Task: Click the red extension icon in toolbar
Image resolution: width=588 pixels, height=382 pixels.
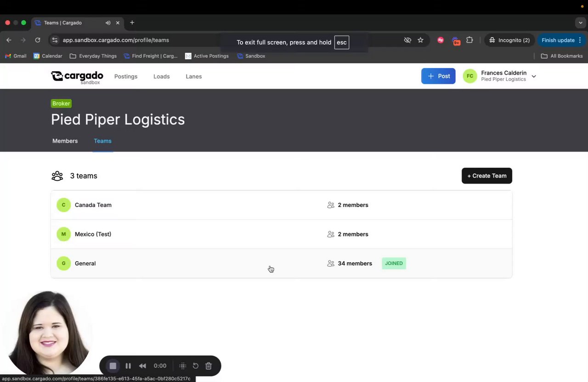Action: click(x=441, y=40)
